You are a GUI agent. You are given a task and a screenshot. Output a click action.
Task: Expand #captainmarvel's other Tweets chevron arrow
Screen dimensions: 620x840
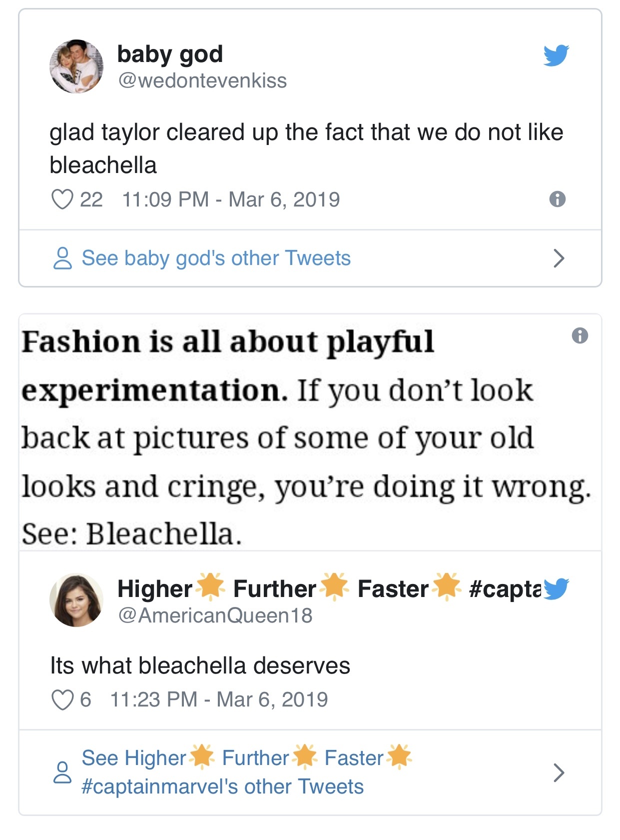pos(559,772)
